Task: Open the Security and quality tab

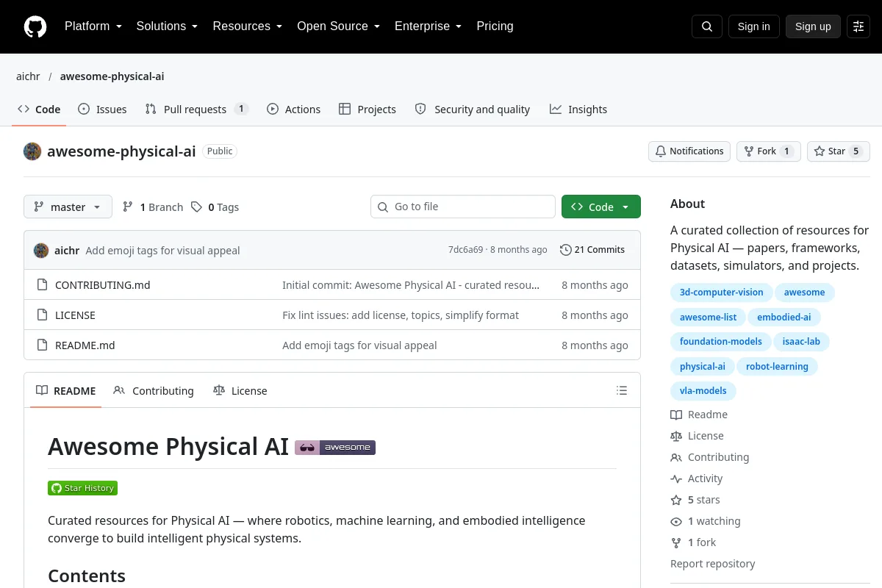Action: tap(473, 110)
